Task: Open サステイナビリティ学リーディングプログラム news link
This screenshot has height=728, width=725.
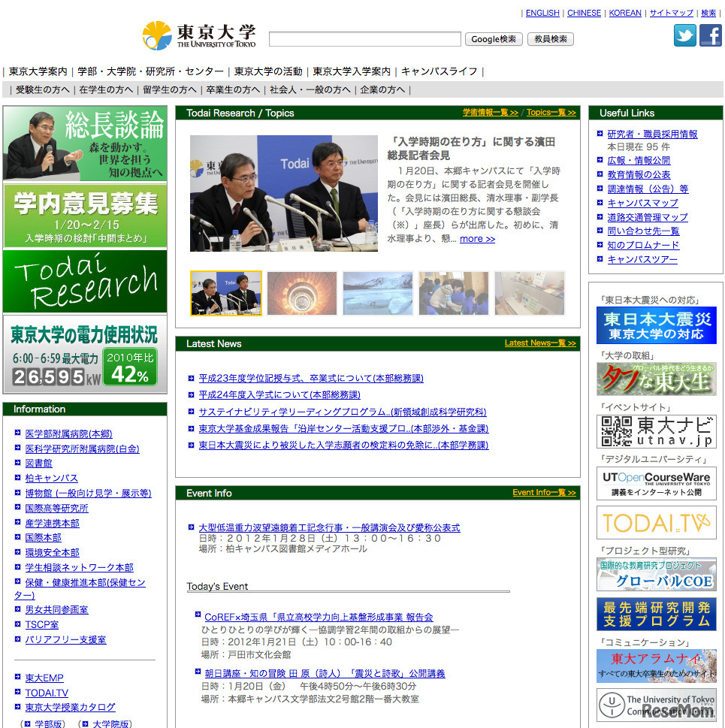Action: pos(343,412)
